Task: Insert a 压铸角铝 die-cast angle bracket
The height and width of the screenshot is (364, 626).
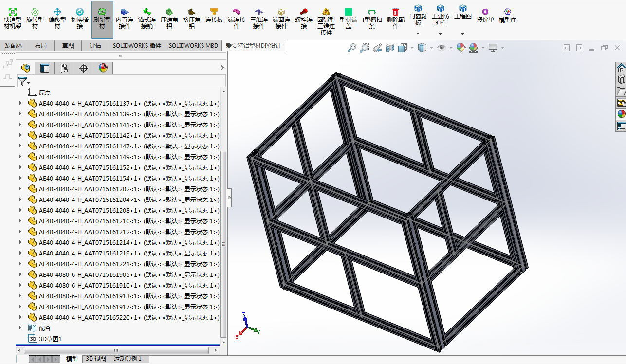Action: [x=169, y=18]
